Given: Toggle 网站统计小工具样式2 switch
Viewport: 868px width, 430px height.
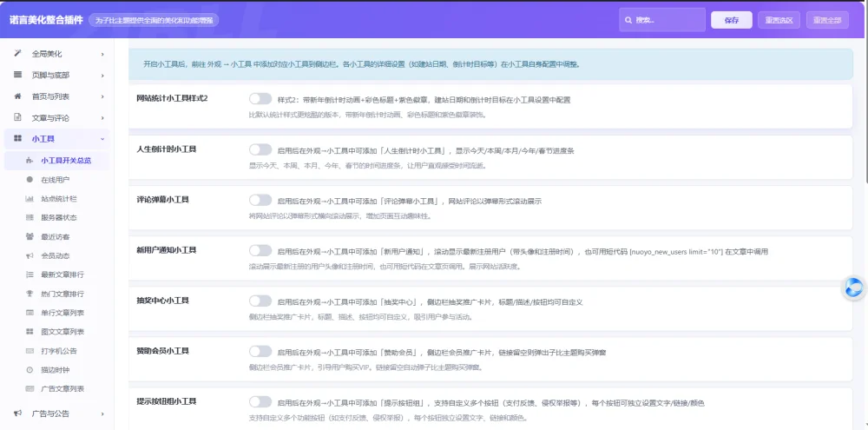Looking at the screenshot, I should tap(260, 99).
